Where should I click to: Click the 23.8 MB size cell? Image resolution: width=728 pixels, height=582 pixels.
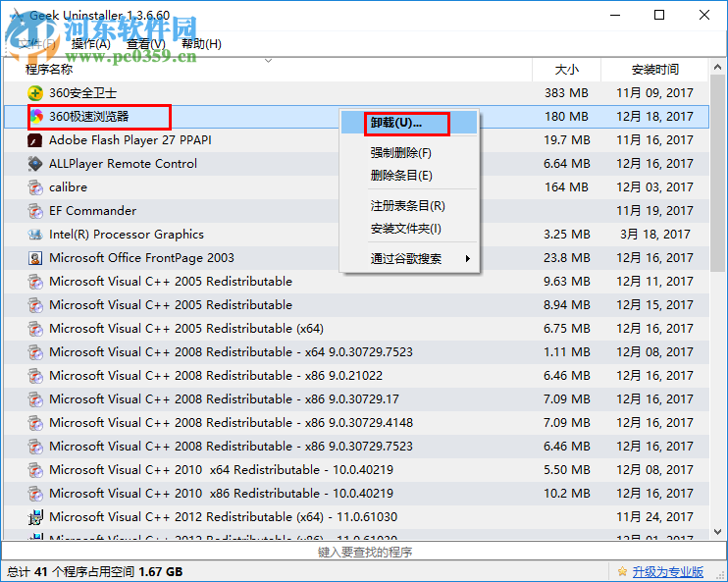click(x=567, y=258)
